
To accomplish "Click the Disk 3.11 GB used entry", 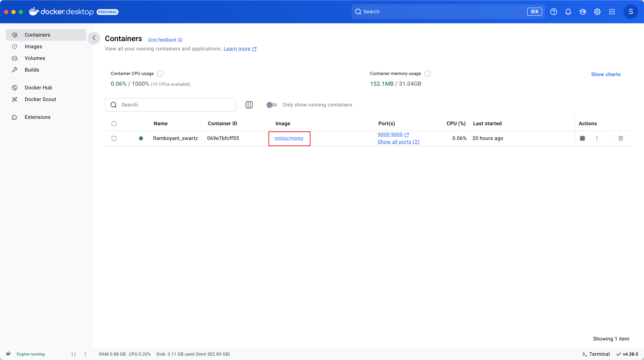I will point(193,354).
